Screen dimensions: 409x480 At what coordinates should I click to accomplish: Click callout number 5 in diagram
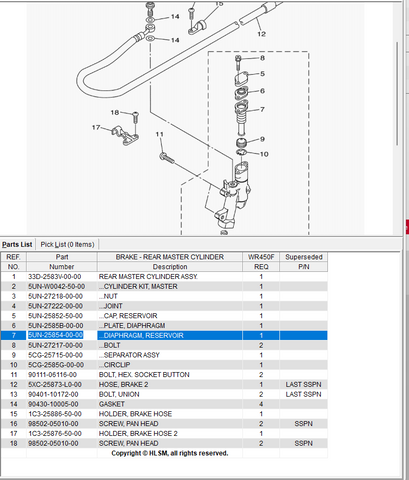tap(262, 73)
